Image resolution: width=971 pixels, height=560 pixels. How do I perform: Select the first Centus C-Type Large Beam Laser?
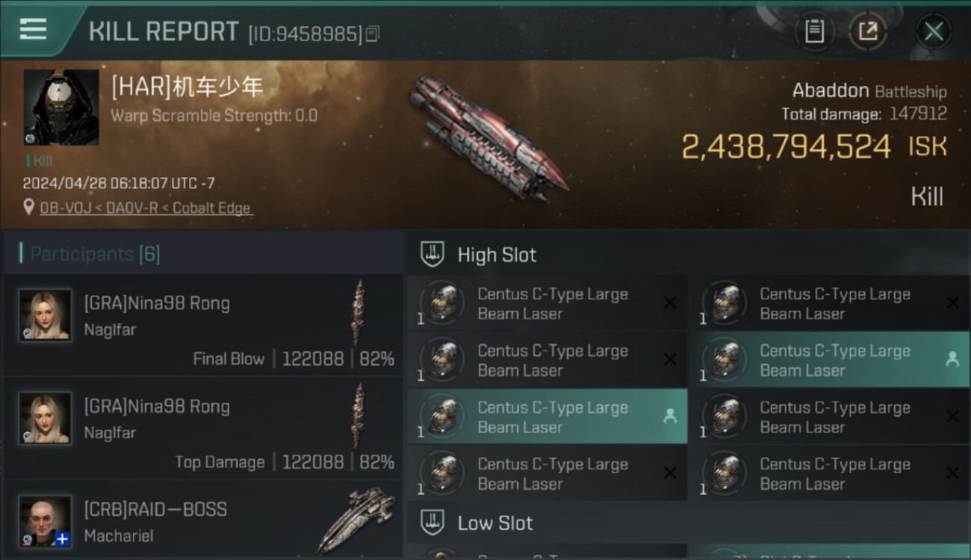tap(547, 304)
